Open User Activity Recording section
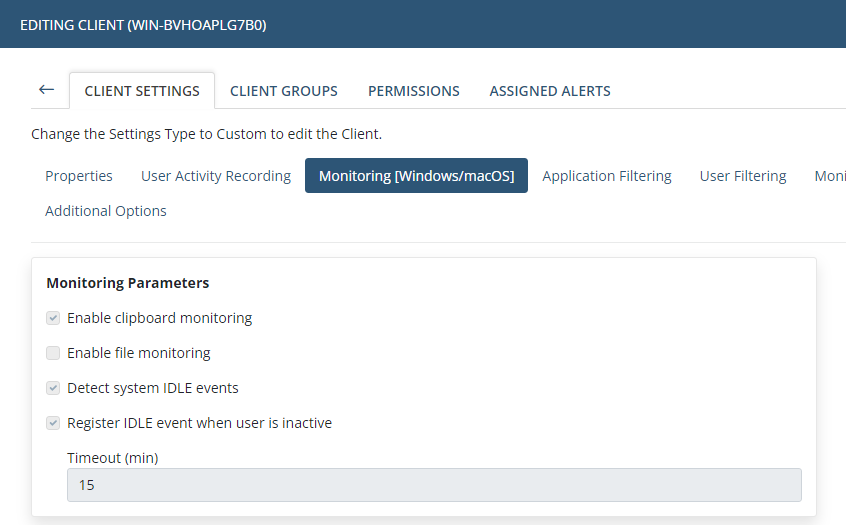The width and height of the screenshot is (846, 525). click(216, 176)
